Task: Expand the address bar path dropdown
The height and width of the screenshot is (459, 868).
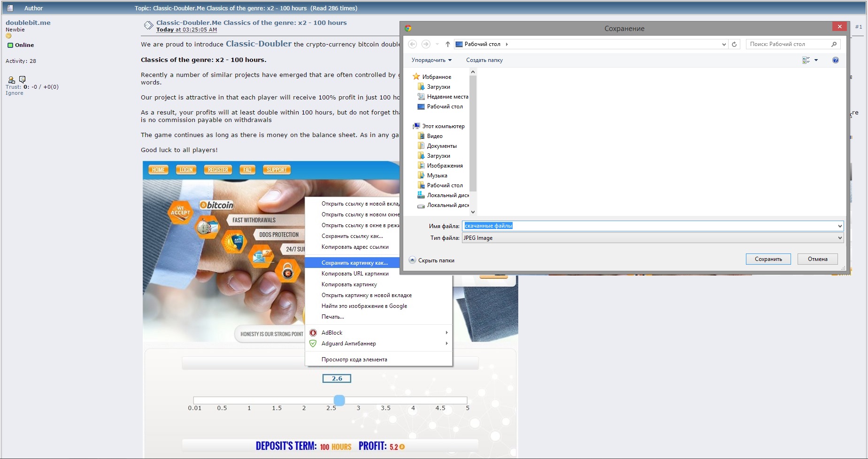Action: (724, 44)
